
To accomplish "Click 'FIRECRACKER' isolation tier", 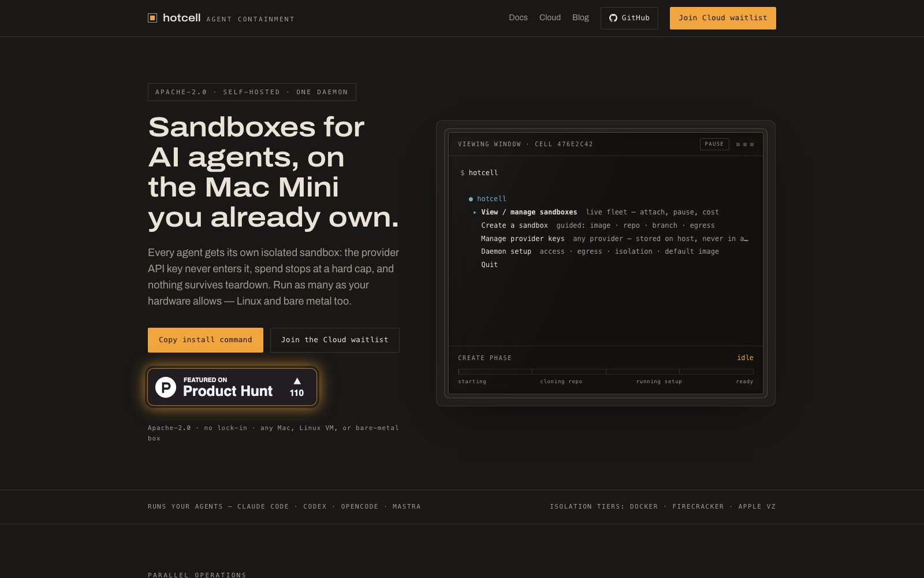I will (698, 506).
